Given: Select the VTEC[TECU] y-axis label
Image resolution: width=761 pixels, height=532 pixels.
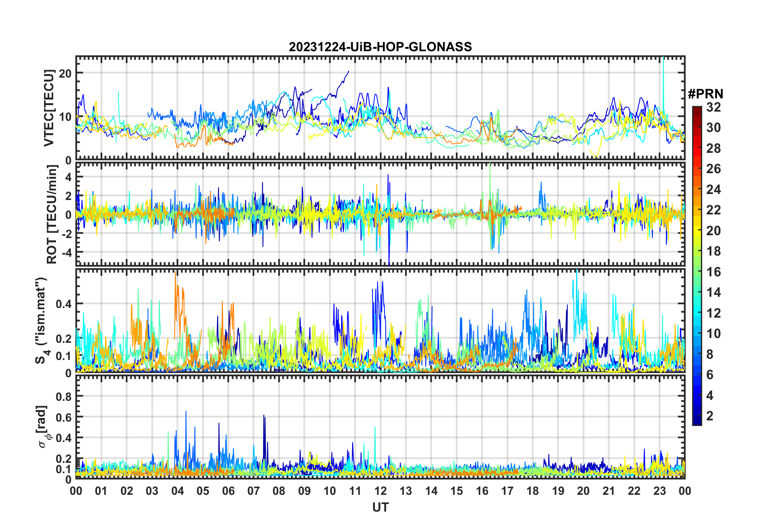Looking at the screenshot, I should tap(49, 108).
